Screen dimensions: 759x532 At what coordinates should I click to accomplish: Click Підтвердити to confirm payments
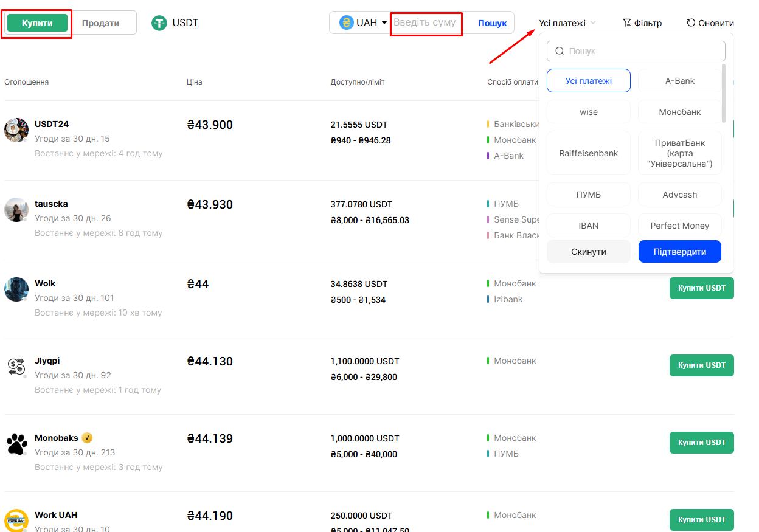pos(680,252)
